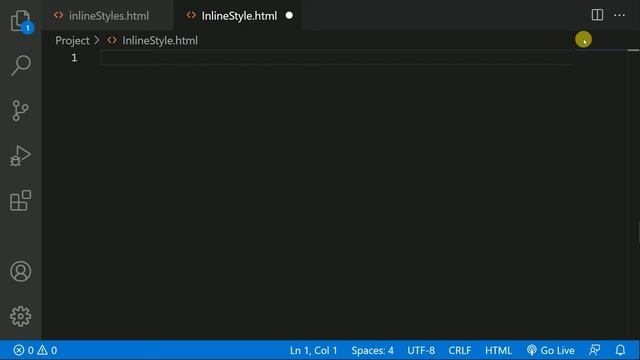This screenshot has width=640, height=360.
Task: Select the UTF-8 encoding indicator
Action: coord(421,350)
